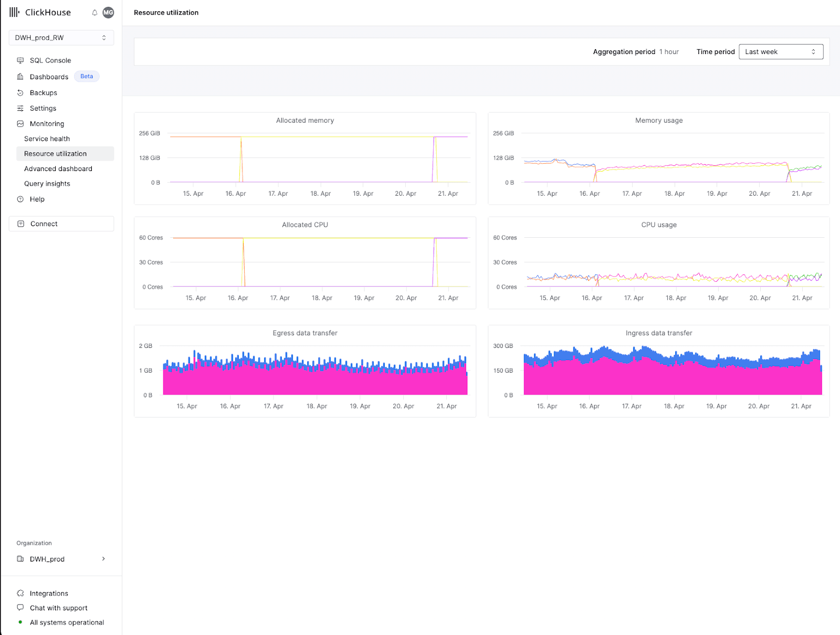Click the Help icon
This screenshot has height=635, width=840.
(20, 199)
